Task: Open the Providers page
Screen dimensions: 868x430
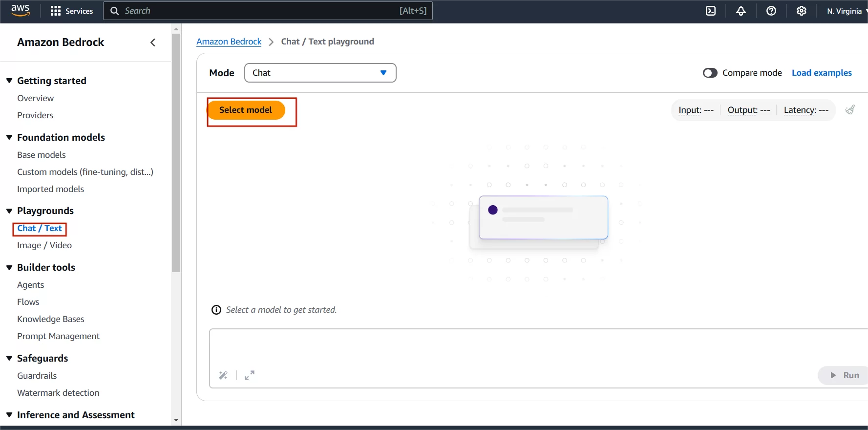Action: [35, 115]
